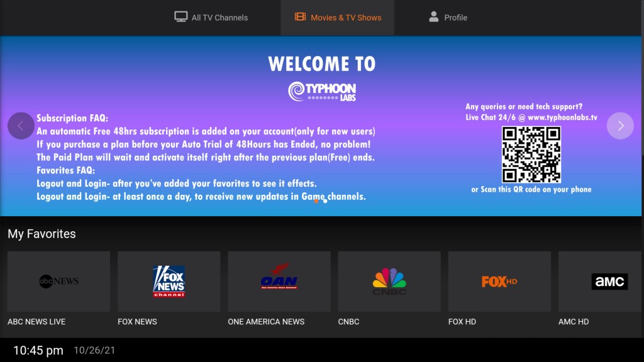Advance banner with right arrow
This screenshot has width=644, height=362.
pyautogui.click(x=620, y=126)
